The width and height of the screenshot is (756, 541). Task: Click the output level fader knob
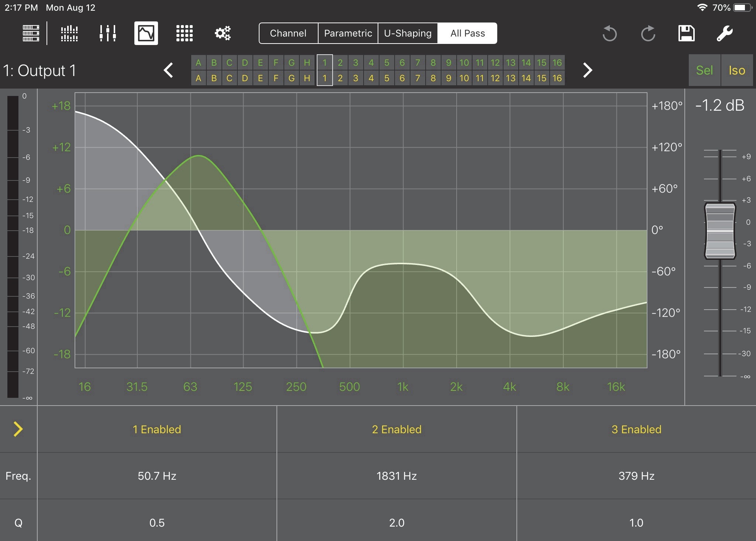coord(720,231)
